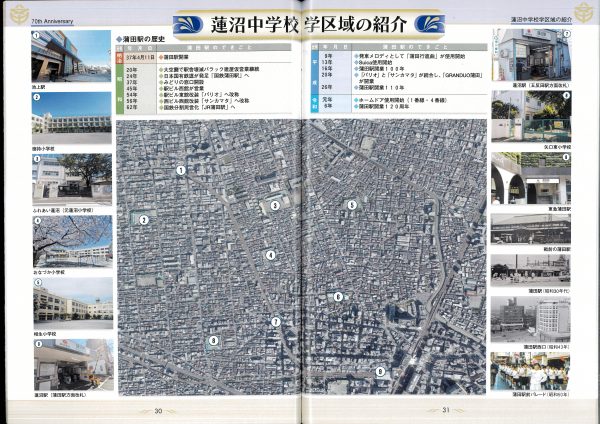This screenshot has height=424, width=600.
Task: Click map marker number 4
Action: (270, 255)
